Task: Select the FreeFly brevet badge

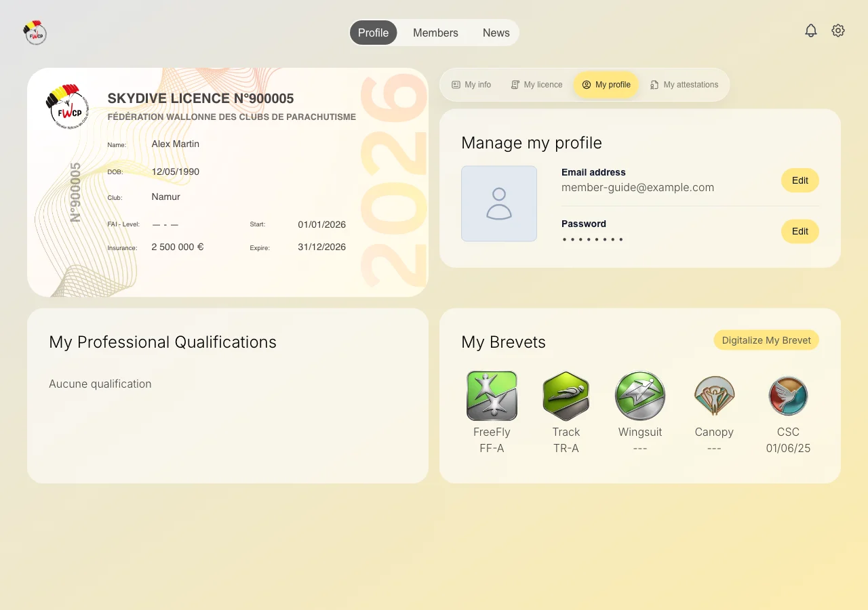Action: click(x=492, y=396)
